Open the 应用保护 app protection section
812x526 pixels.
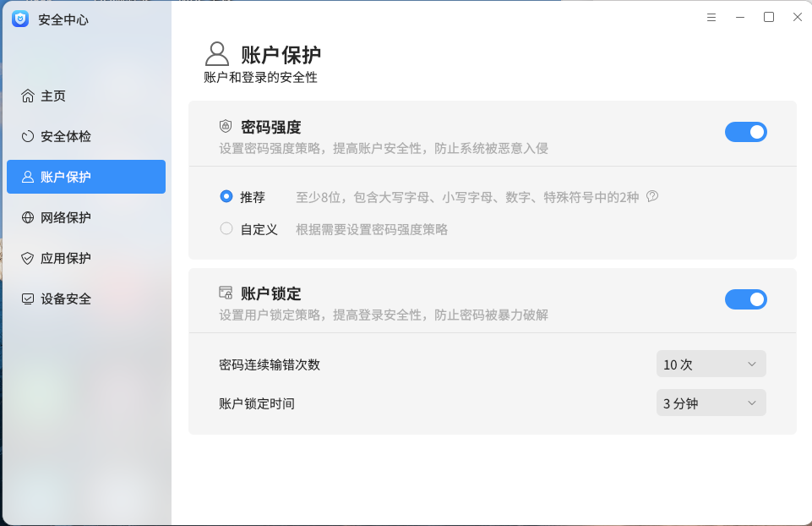68,258
